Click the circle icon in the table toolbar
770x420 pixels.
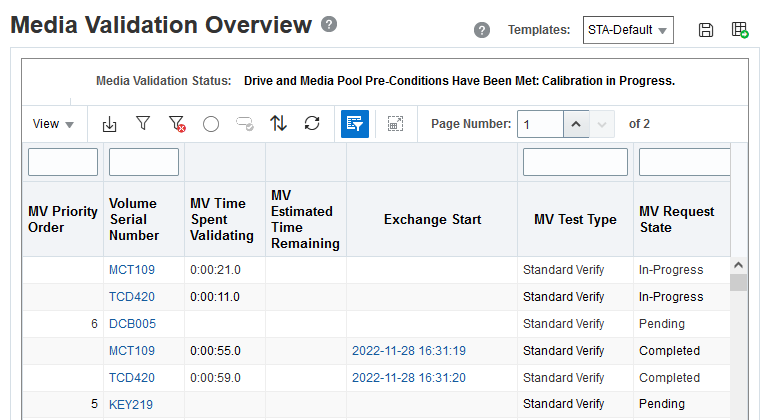click(x=211, y=124)
